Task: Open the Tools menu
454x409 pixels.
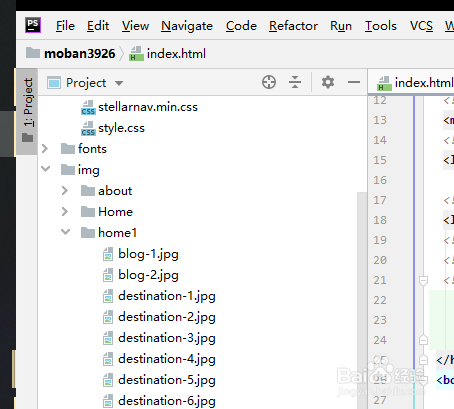Action: 381,26
